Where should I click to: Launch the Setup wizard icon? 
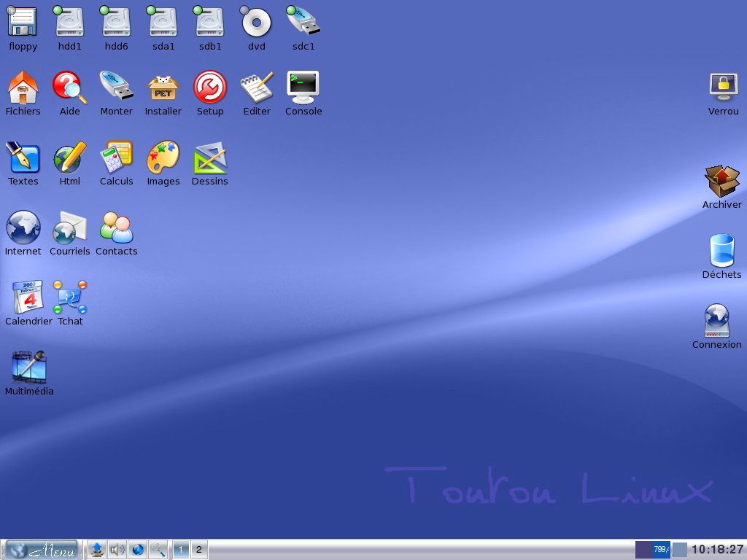pos(210,87)
